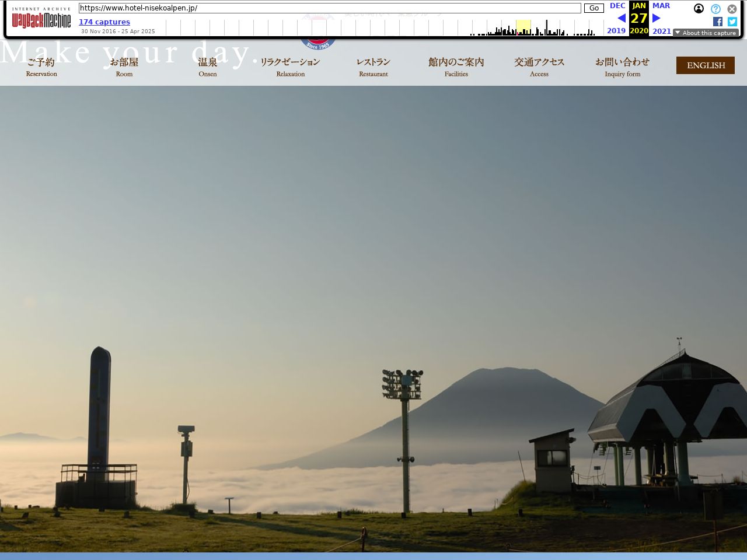Click the Wayback Machine logo
This screenshot has height=560, width=747.
41,20
